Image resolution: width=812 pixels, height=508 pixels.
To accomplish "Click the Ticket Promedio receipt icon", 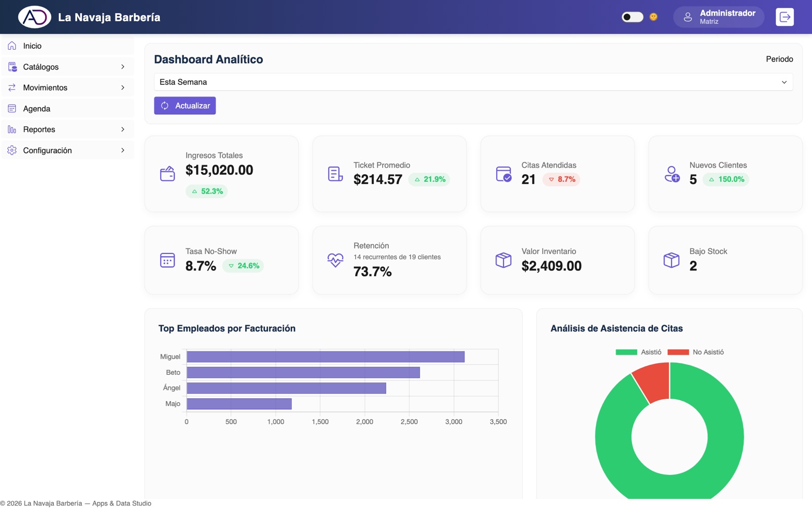I will (x=335, y=174).
